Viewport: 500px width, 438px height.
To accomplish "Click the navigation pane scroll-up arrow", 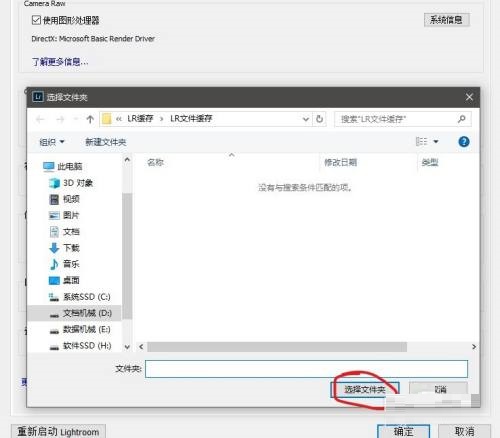I will 127,160.
